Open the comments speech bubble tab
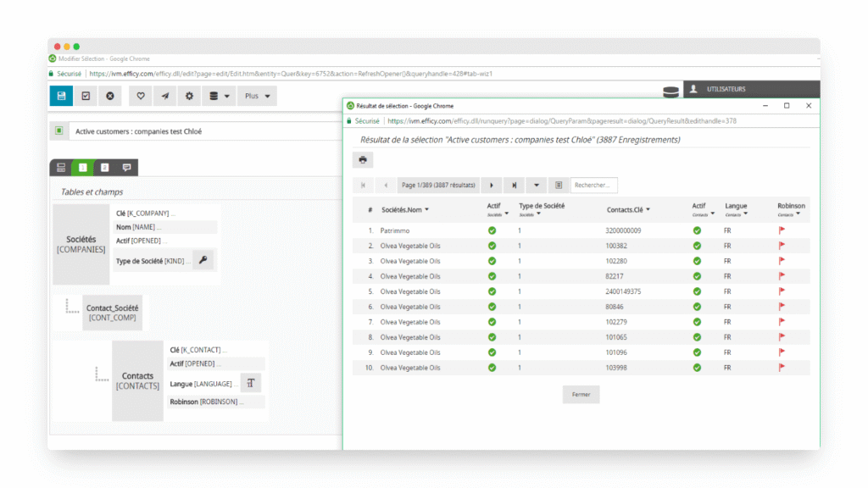 pyautogui.click(x=126, y=168)
